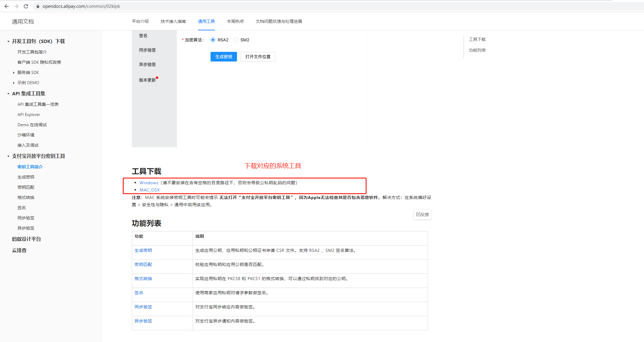Expand the 服务端 SDK tree item
Viewport: 644px width, 342px height.
14,72
